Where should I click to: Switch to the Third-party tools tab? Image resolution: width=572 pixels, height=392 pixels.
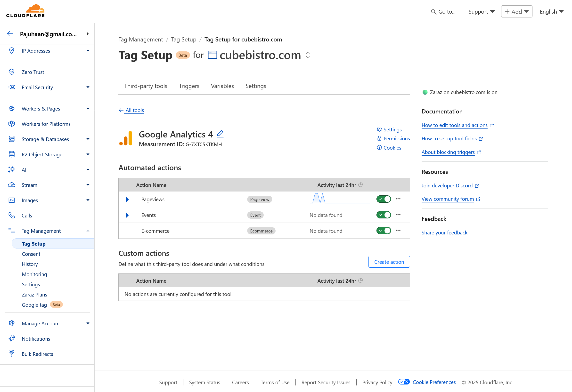(x=146, y=86)
